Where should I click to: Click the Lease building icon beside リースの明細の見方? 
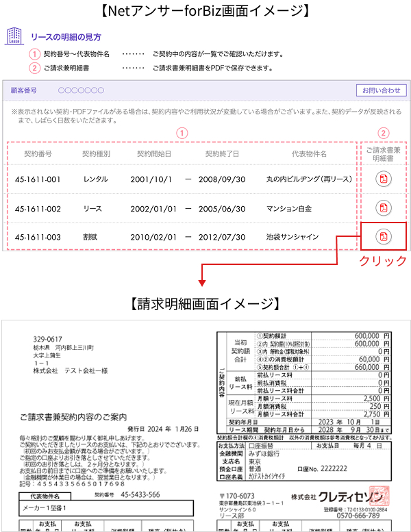[14, 37]
